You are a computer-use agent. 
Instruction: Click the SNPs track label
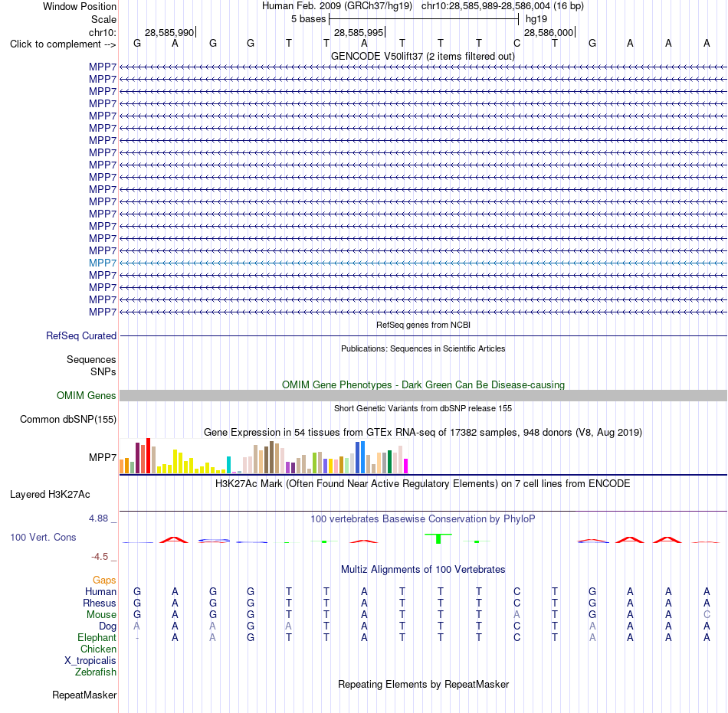[x=103, y=372]
